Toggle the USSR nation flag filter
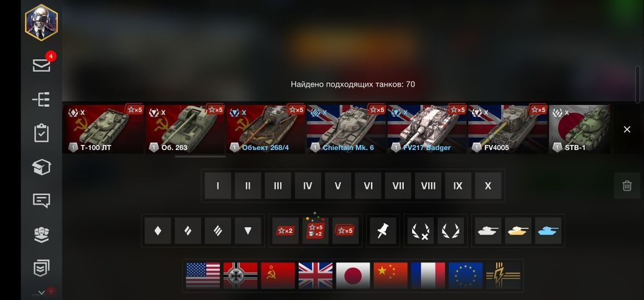 [278, 276]
